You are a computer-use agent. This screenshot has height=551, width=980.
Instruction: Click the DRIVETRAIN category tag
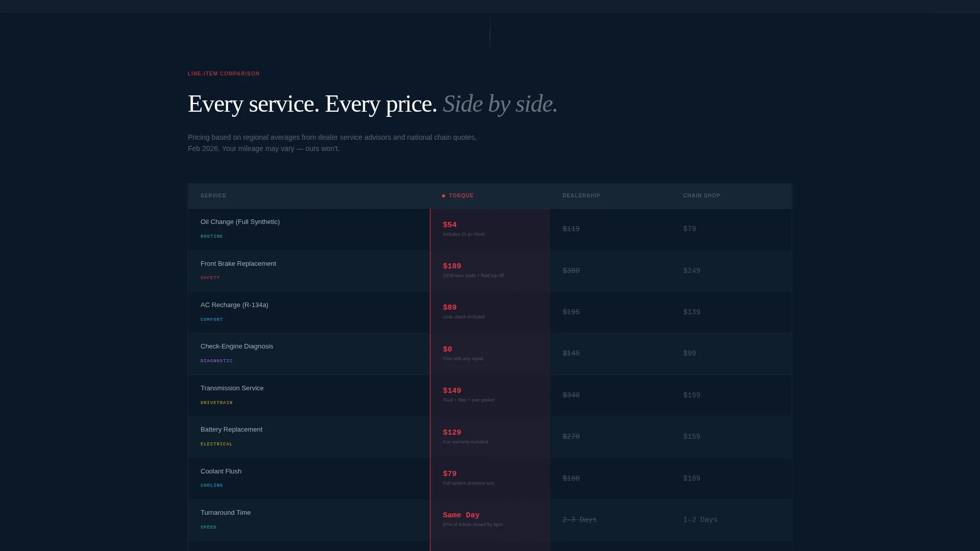(x=216, y=403)
